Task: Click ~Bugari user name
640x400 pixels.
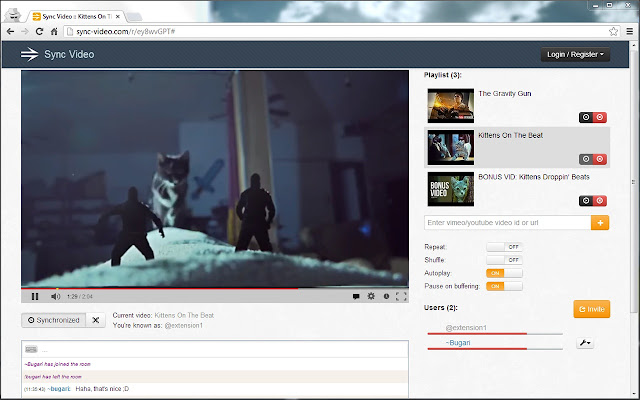Action: 458,342
